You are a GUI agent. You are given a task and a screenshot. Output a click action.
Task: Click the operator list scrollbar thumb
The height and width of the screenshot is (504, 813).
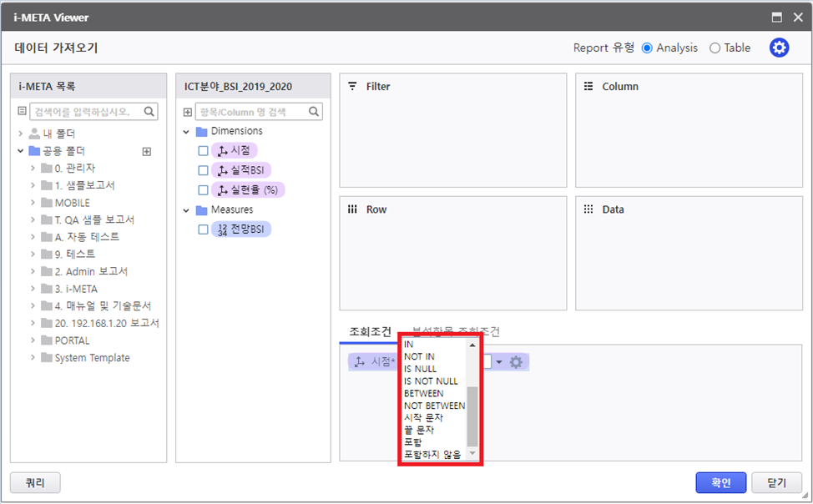(472, 416)
